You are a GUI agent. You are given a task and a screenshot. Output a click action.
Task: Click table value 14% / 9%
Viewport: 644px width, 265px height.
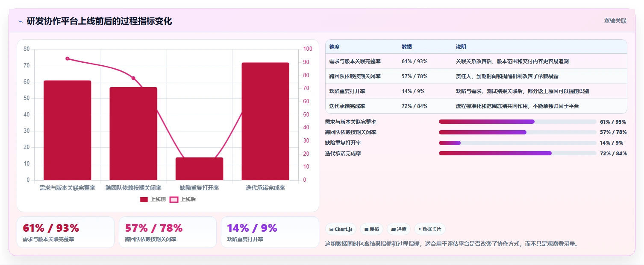pos(413,91)
